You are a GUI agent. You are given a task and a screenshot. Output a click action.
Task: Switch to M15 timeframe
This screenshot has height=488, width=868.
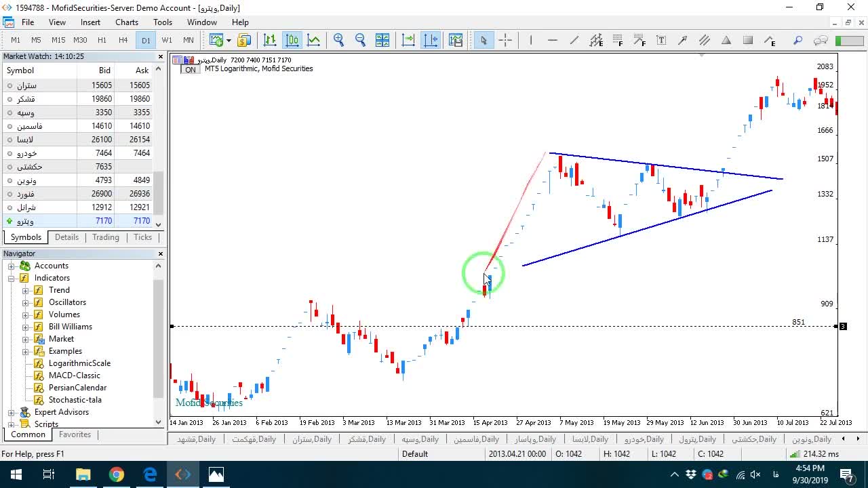[58, 40]
